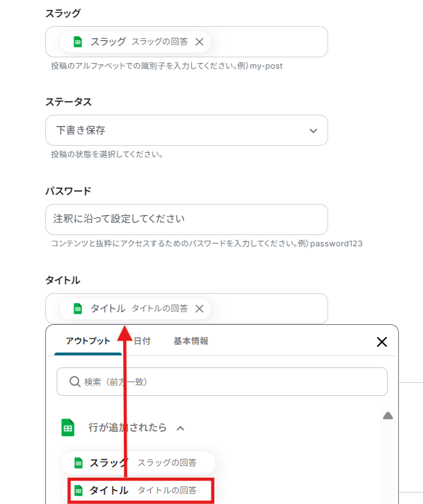This screenshot has height=504, width=423.
Task: Click the 行が追加されたら section header
Action: pos(127,428)
